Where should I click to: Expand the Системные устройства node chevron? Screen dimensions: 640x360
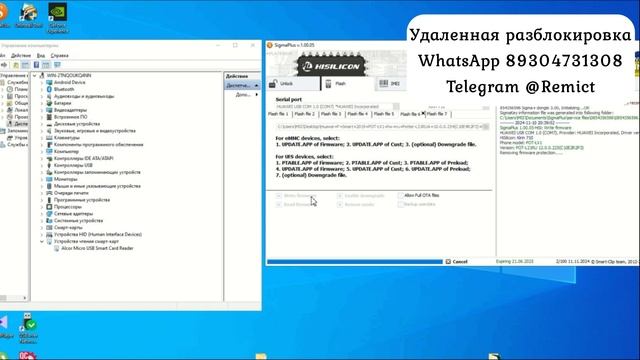click(42, 221)
